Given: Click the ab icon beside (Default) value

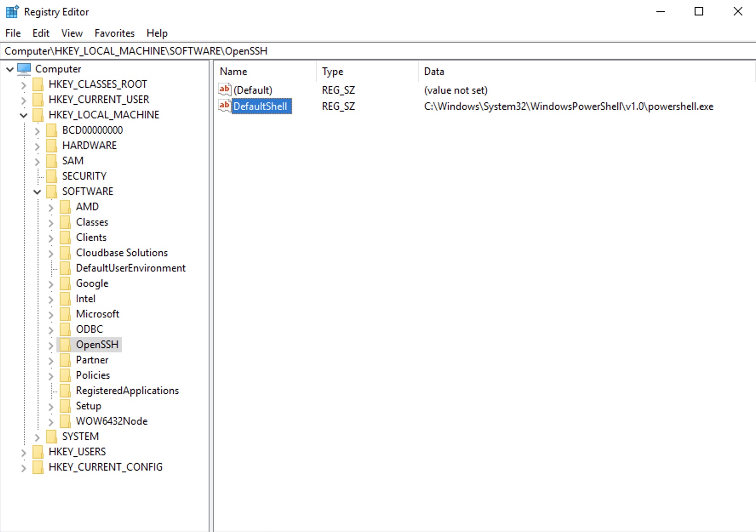Looking at the screenshot, I should click(225, 90).
